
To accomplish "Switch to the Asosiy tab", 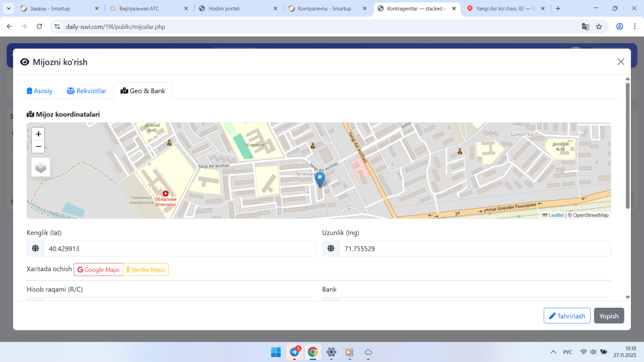I will pyautogui.click(x=40, y=91).
